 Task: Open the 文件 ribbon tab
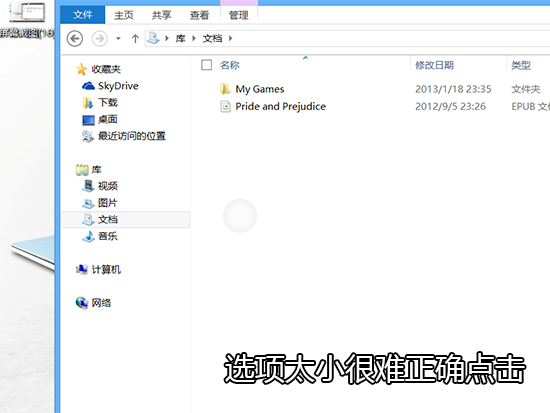(x=83, y=15)
